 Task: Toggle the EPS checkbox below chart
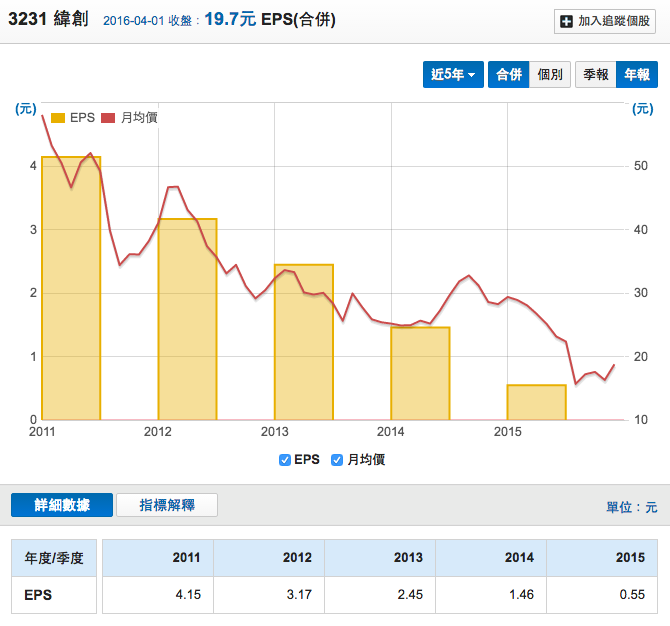(x=286, y=460)
